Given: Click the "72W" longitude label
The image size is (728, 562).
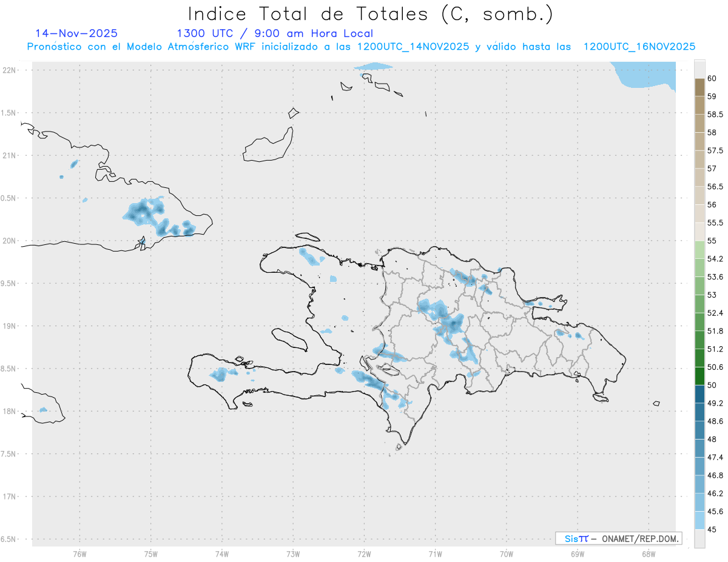Looking at the screenshot, I should point(364,554).
